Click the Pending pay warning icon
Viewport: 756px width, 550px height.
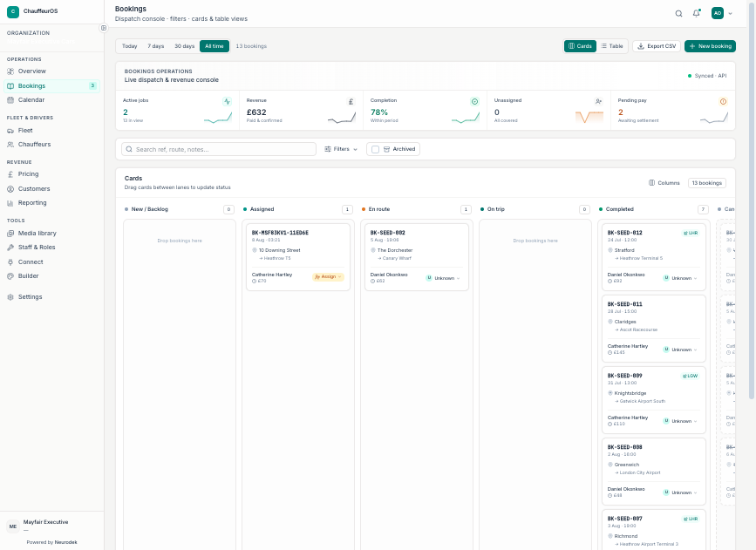pyautogui.click(x=723, y=101)
